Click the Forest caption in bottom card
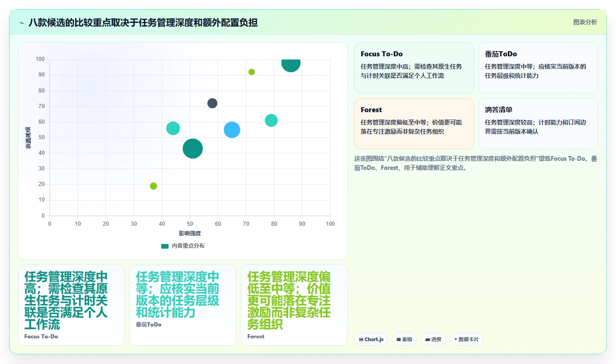This screenshot has height=364, width=616. [x=256, y=336]
